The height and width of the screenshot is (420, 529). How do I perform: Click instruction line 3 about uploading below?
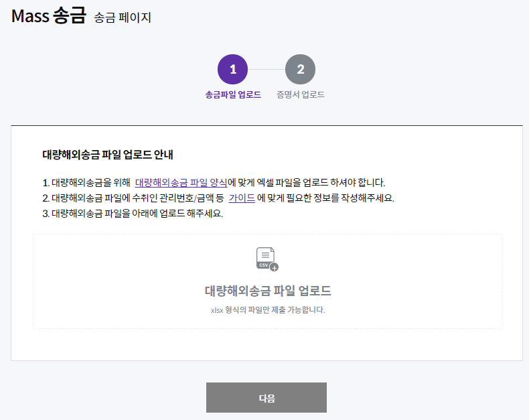133,214
